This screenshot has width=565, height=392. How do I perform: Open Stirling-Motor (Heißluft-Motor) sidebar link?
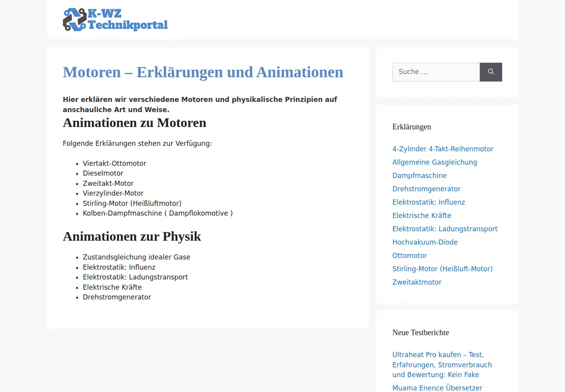(x=443, y=269)
